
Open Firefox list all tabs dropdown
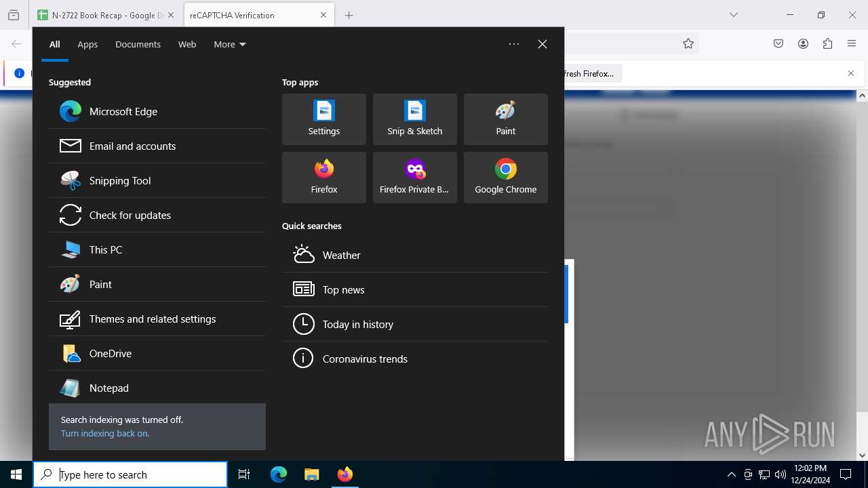pos(733,15)
